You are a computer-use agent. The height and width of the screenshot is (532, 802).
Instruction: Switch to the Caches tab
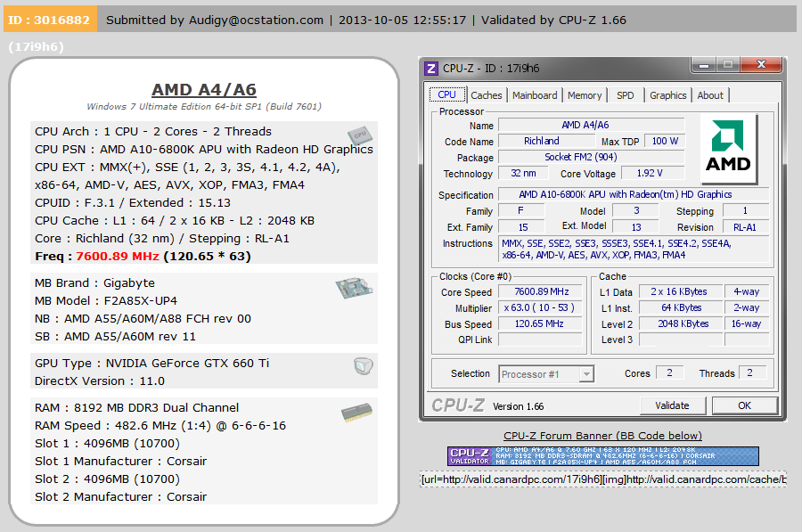(x=487, y=95)
